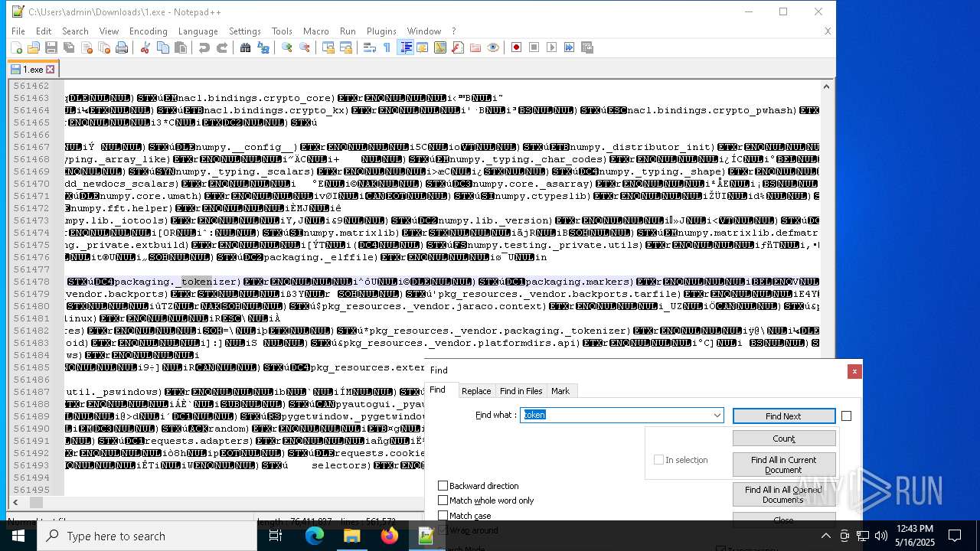The height and width of the screenshot is (551, 980).
Task: Open the File menu
Action: 18,31
